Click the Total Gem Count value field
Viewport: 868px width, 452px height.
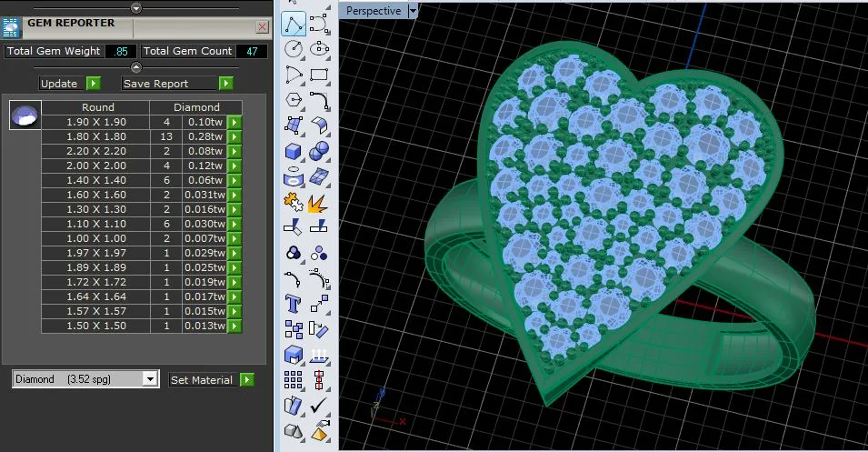click(x=252, y=52)
